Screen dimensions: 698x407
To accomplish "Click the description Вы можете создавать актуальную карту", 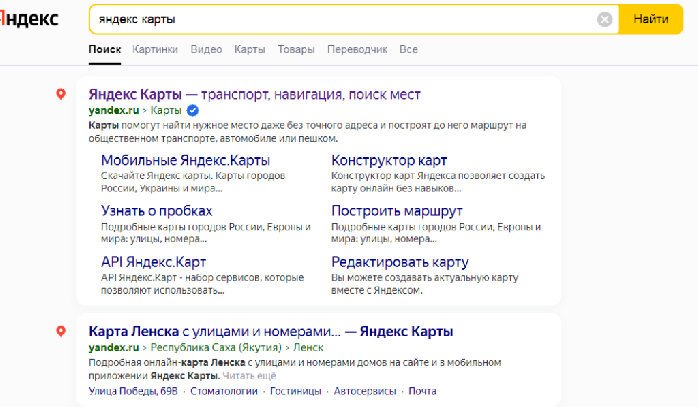I will tap(425, 284).
